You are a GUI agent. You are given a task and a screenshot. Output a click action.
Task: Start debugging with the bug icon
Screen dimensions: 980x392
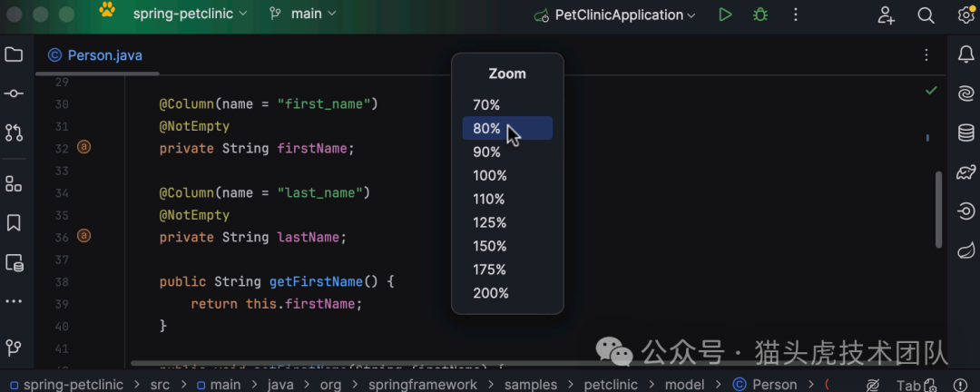point(760,15)
